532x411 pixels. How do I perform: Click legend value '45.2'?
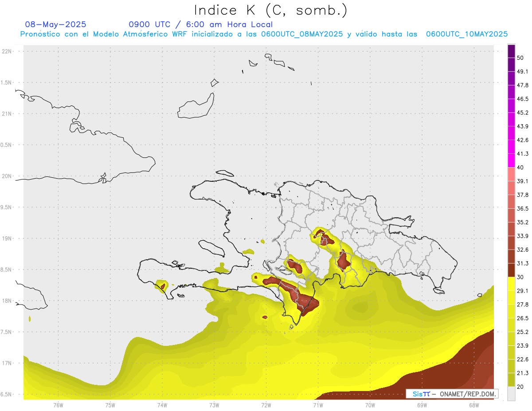click(x=523, y=113)
